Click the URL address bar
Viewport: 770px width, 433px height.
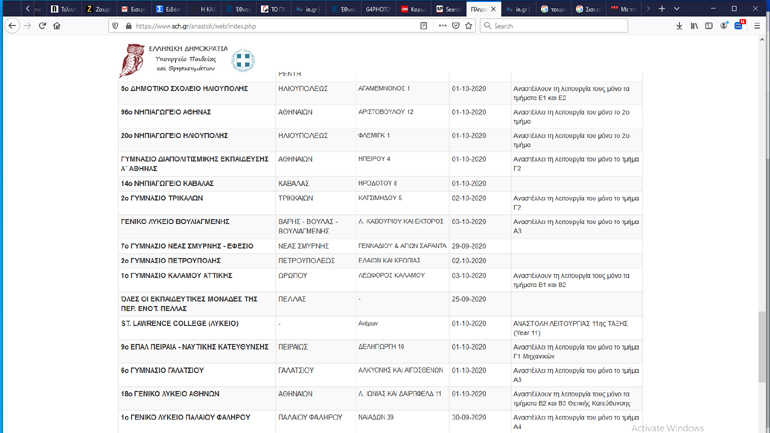click(x=270, y=26)
